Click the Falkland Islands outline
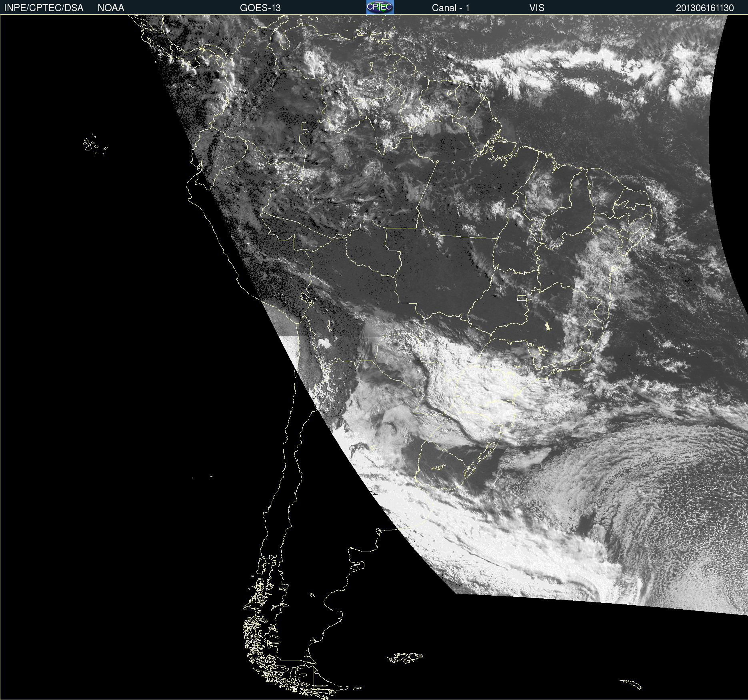Screen dimensions: 748x700 (x=405, y=658)
